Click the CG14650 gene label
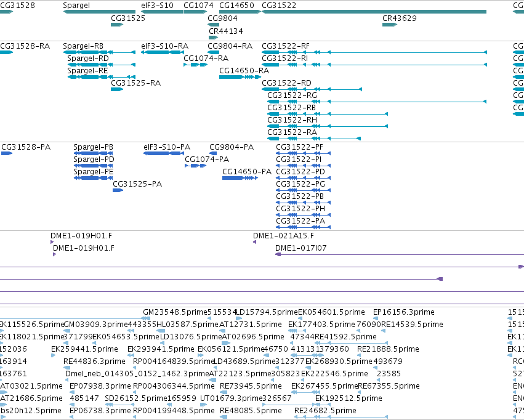 point(236,6)
